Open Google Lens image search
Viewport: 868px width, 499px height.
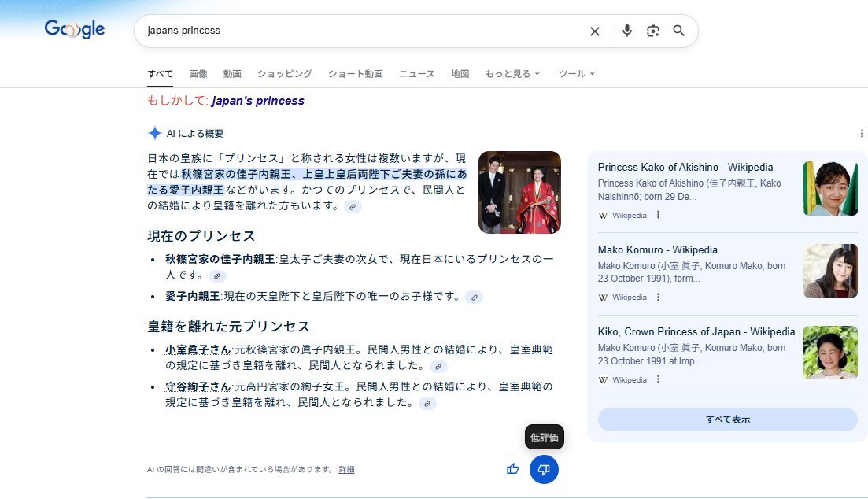[652, 31]
